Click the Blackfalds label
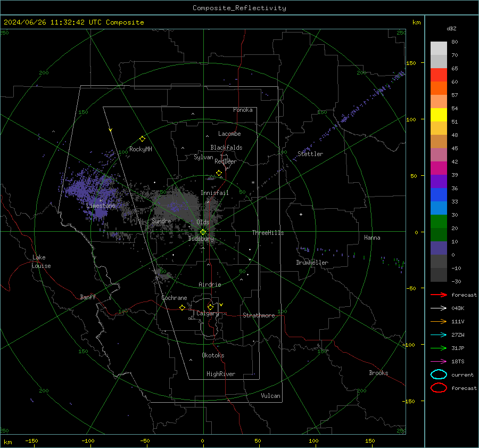 click(226, 148)
